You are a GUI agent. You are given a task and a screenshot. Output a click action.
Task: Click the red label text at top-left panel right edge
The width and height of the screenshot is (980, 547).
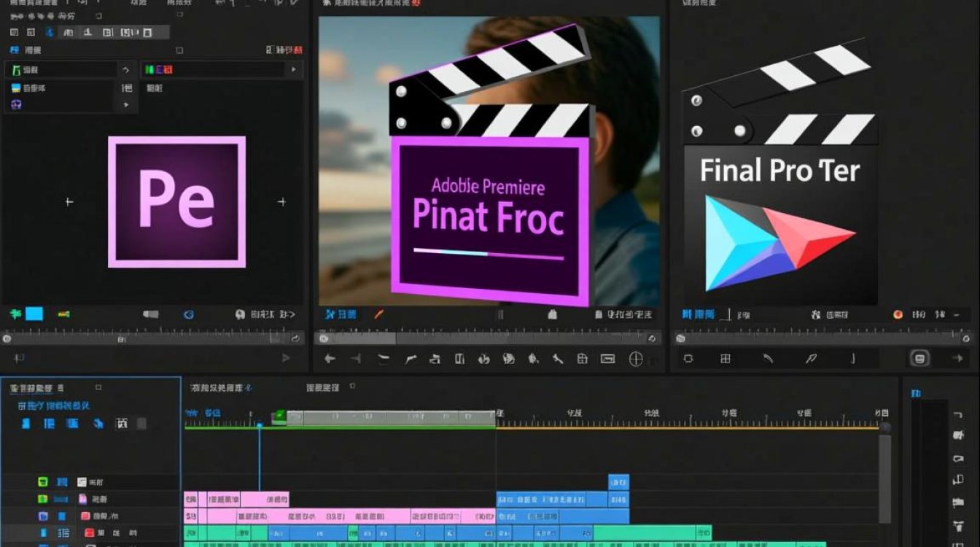pyautogui.click(x=292, y=50)
